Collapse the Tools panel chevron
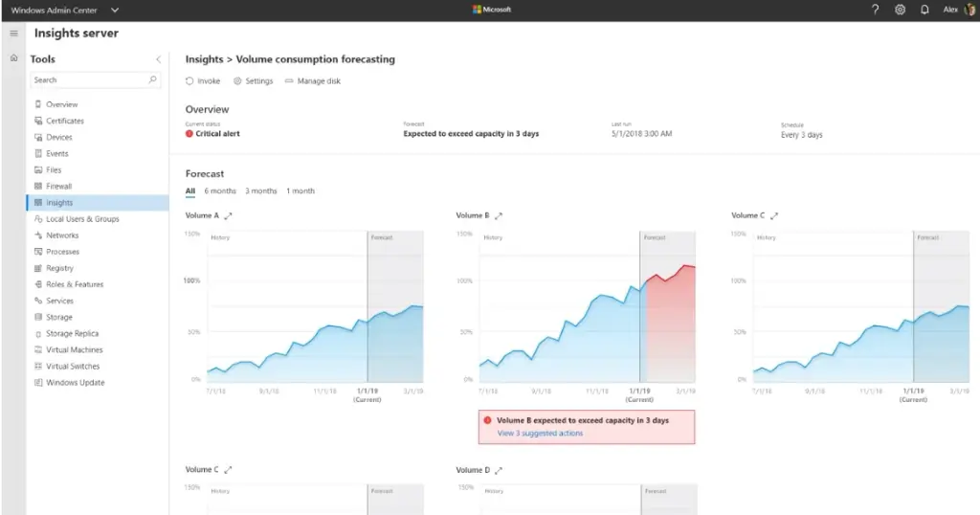980x515 pixels. pos(158,59)
